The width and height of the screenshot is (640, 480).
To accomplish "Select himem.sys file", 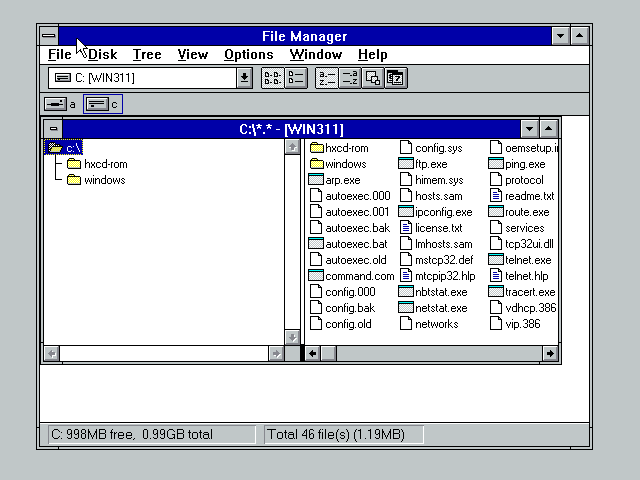I will 431,180.
